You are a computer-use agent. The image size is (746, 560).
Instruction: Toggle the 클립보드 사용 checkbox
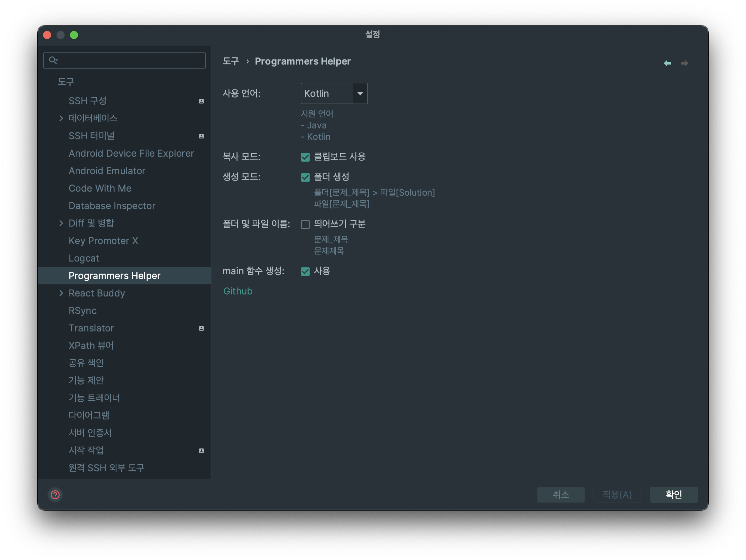[x=305, y=157]
